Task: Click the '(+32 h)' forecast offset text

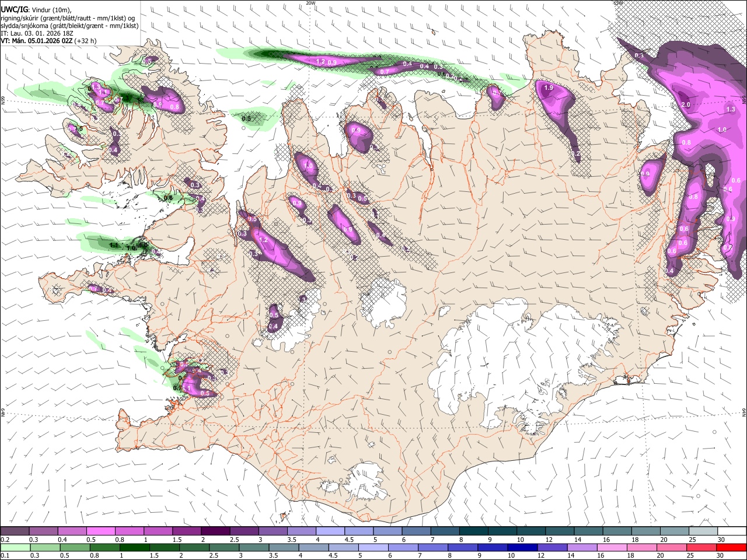Action: click(x=86, y=41)
